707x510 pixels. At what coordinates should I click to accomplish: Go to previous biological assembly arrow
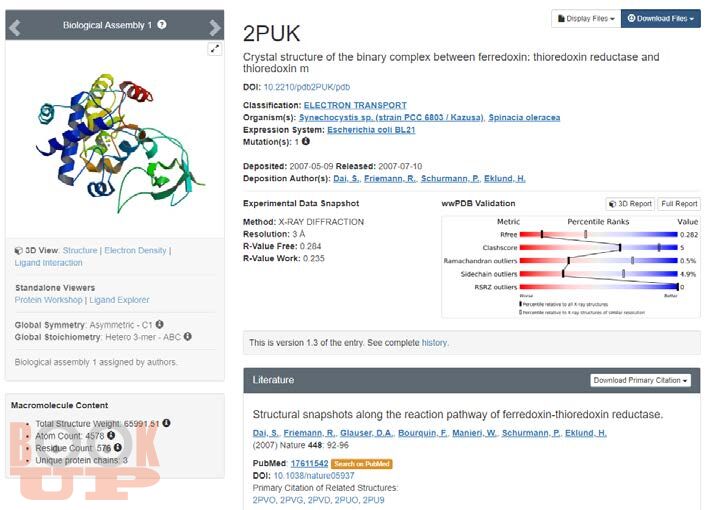click(15, 27)
